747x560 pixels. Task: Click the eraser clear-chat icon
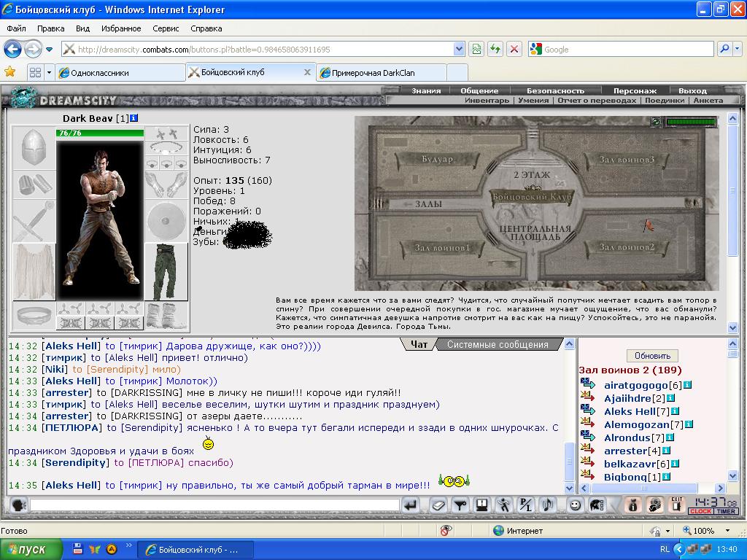click(x=438, y=505)
